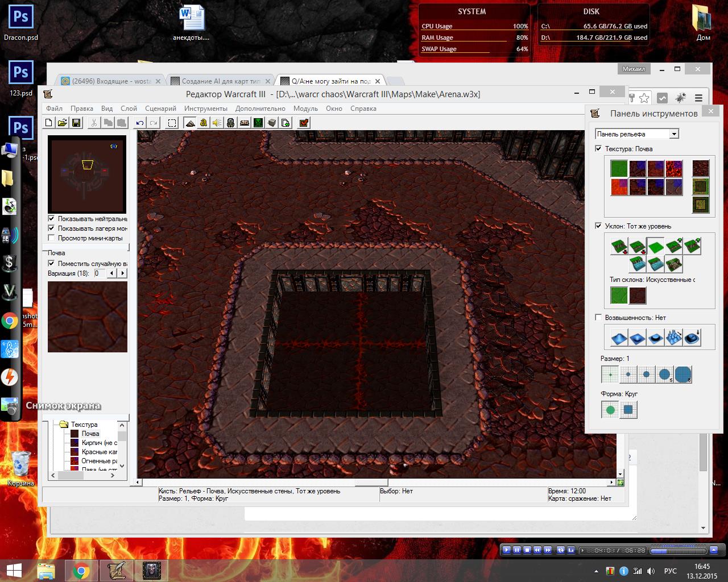Select the green grass texture tile

pos(619,169)
